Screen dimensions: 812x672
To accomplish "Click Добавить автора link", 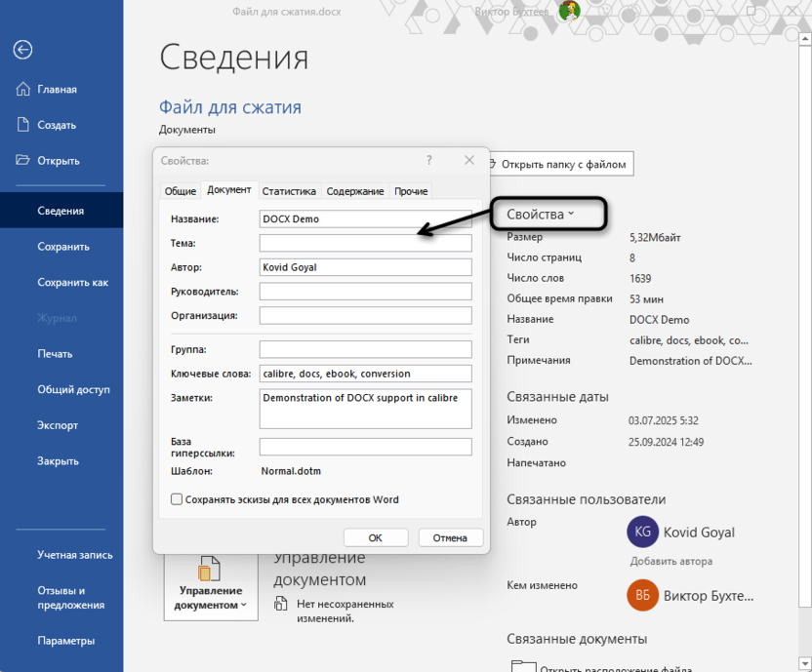I will pos(671,561).
